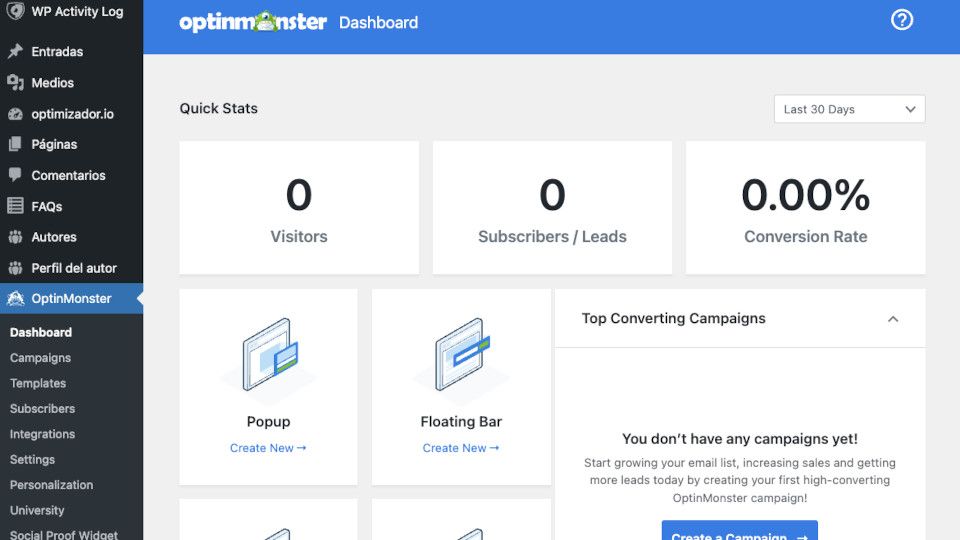Go to University submenu item
The image size is (960, 540).
(37, 510)
